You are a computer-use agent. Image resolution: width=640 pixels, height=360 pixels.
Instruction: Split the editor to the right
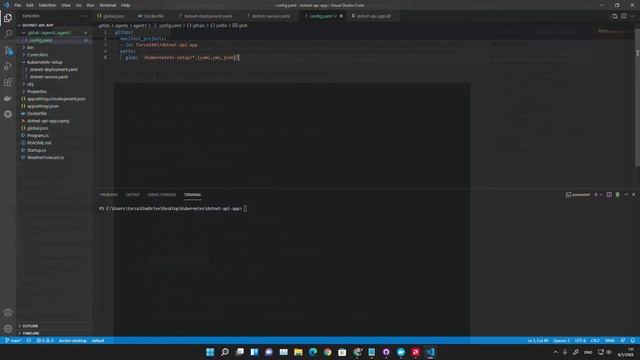(x=624, y=16)
